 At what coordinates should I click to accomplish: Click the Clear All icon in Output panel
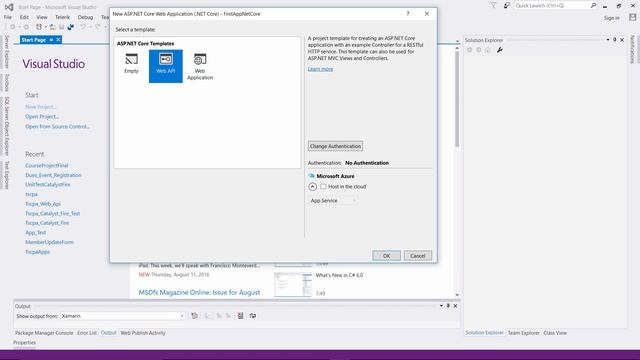(x=240, y=316)
